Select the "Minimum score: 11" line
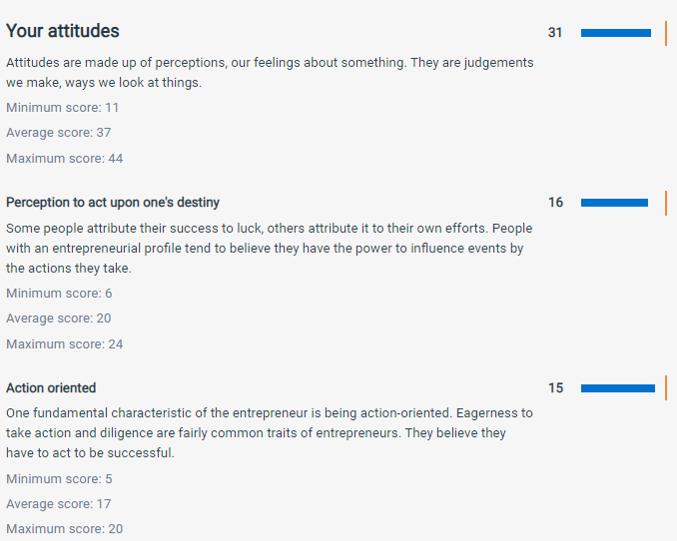The image size is (677, 541). pos(62,107)
